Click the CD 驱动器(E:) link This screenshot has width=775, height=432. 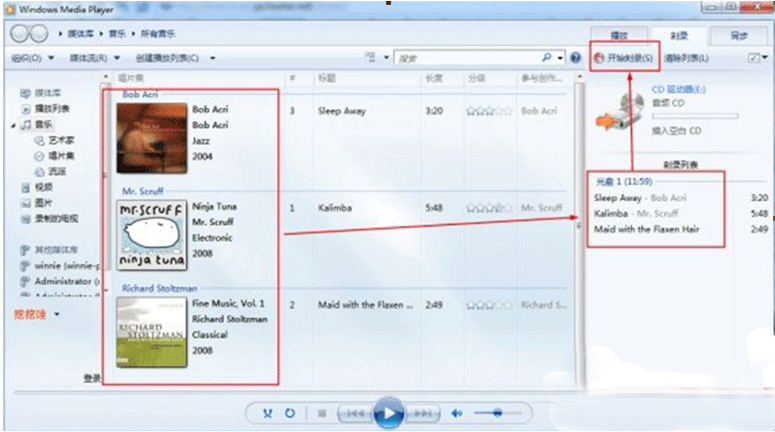pos(678,89)
